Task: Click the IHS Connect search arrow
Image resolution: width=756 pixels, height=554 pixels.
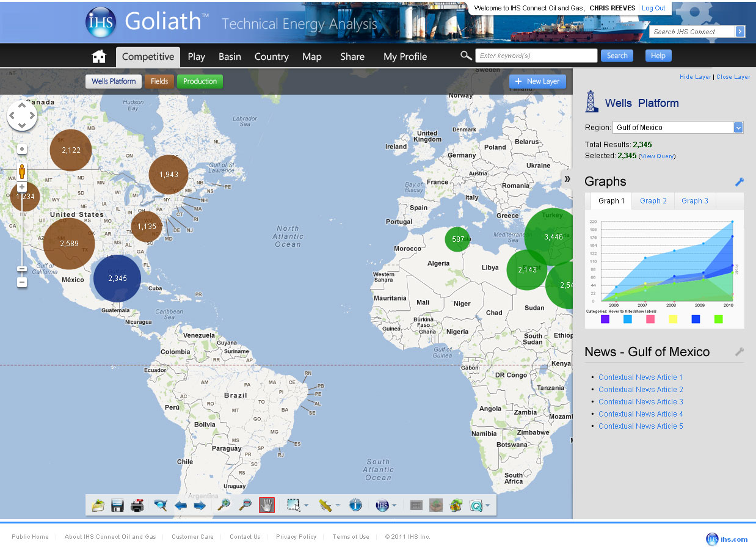Action: click(x=740, y=32)
